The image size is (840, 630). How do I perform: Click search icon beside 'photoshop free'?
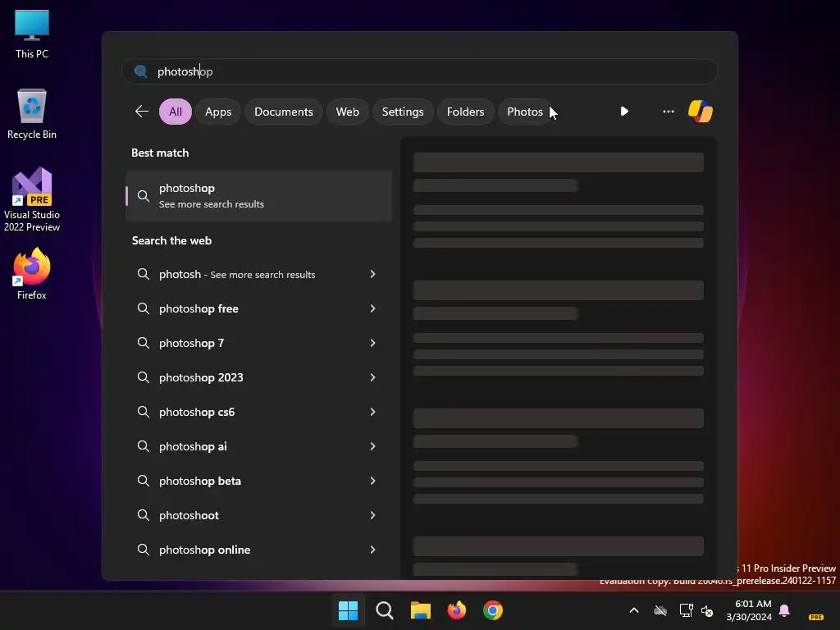(143, 308)
